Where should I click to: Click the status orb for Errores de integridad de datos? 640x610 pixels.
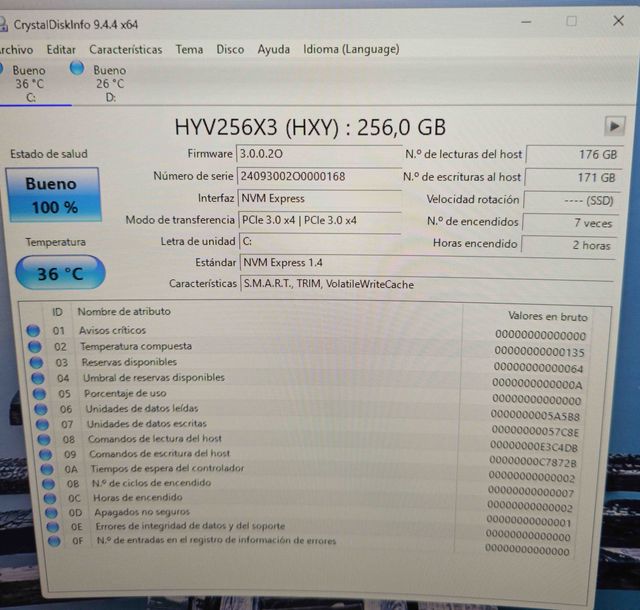52,527
